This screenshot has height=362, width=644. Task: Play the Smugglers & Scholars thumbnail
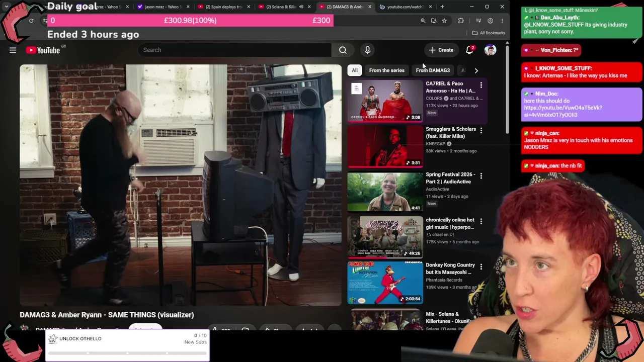tap(385, 146)
